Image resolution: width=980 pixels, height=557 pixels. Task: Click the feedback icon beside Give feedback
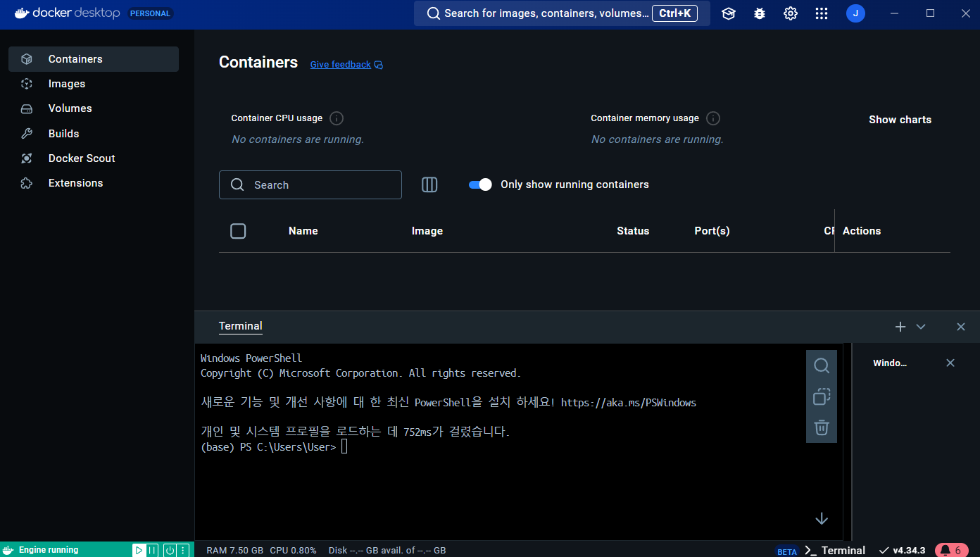[379, 65]
